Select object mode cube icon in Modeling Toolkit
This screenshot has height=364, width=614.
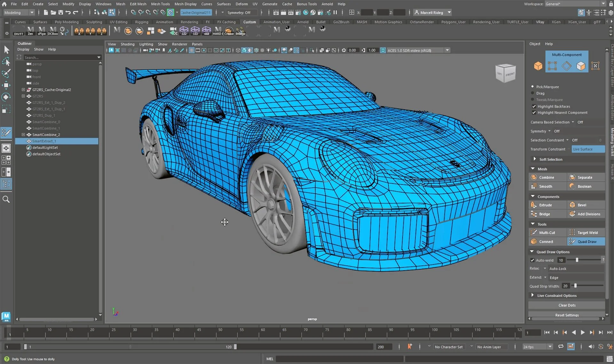coord(538,66)
